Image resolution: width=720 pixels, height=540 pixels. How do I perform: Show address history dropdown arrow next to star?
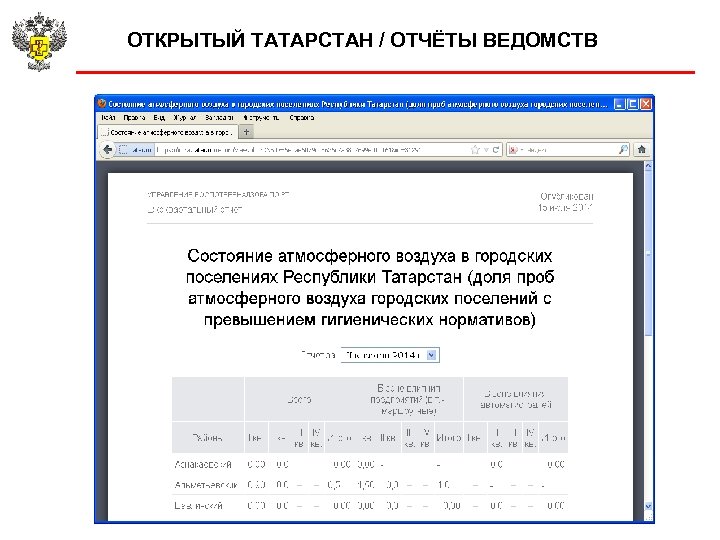(x=486, y=150)
